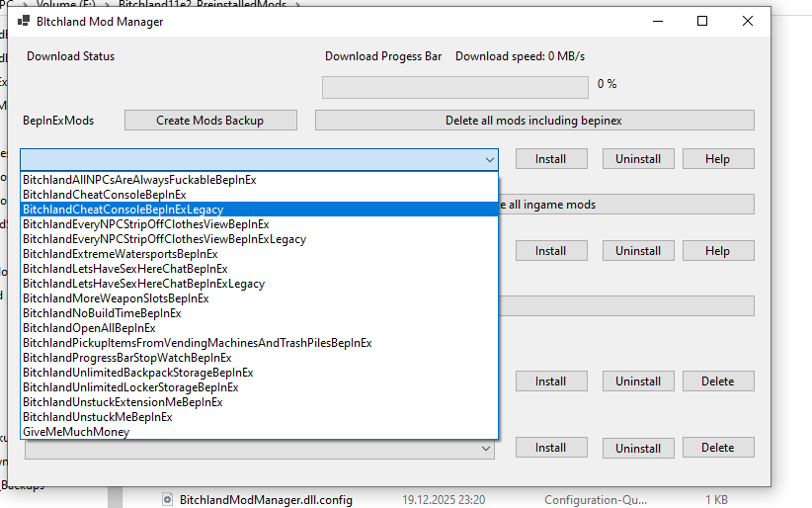Image resolution: width=812 pixels, height=508 pixels.
Task: Click Install button in BepInExMods row
Action: click(551, 159)
